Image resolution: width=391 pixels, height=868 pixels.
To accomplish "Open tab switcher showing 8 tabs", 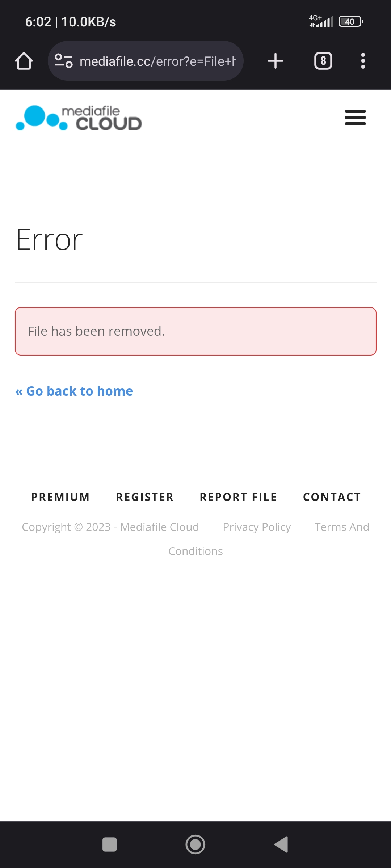I will pos(323,61).
